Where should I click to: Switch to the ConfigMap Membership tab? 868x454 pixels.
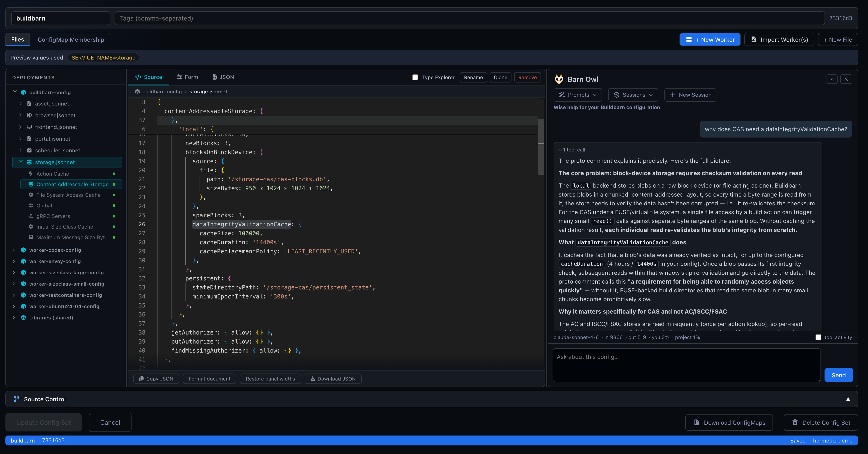71,39
